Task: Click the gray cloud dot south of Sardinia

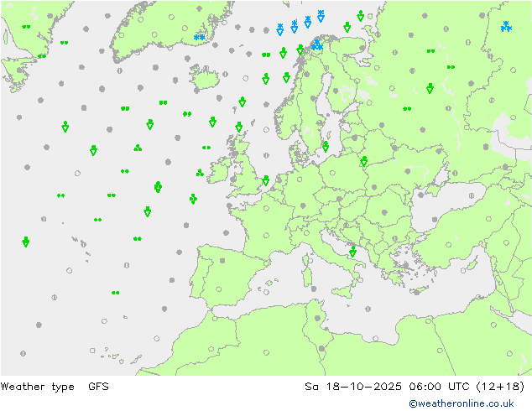Action: coord(314,289)
